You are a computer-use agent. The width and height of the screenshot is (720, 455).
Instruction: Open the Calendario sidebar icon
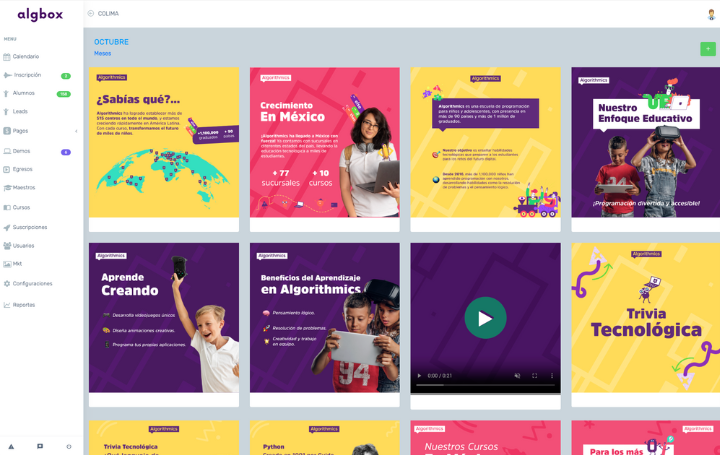(x=6, y=57)
